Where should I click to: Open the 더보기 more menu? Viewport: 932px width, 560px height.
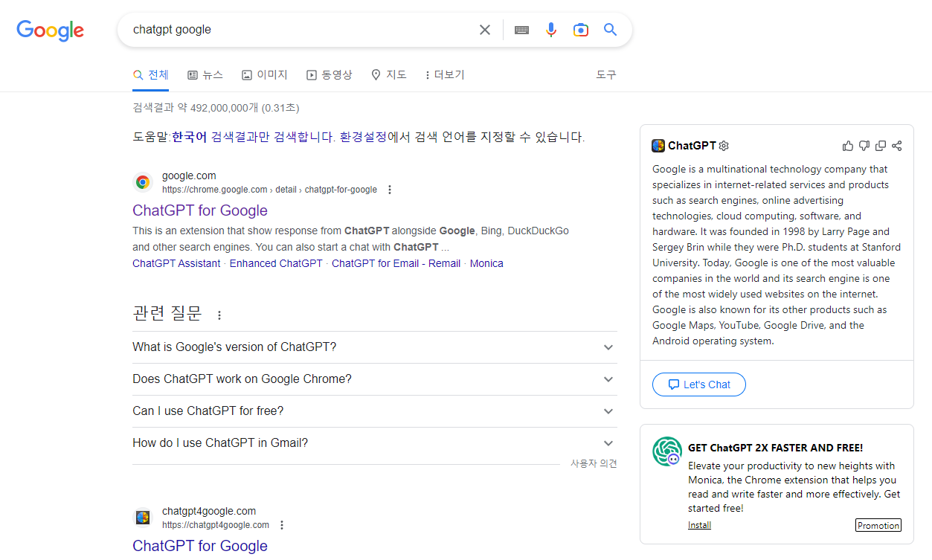point(444,75)
